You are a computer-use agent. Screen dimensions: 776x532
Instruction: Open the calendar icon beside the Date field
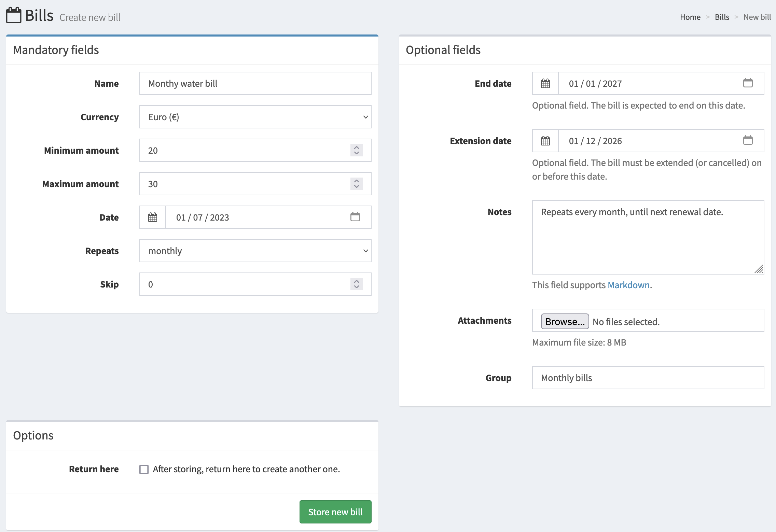[153, 217]
